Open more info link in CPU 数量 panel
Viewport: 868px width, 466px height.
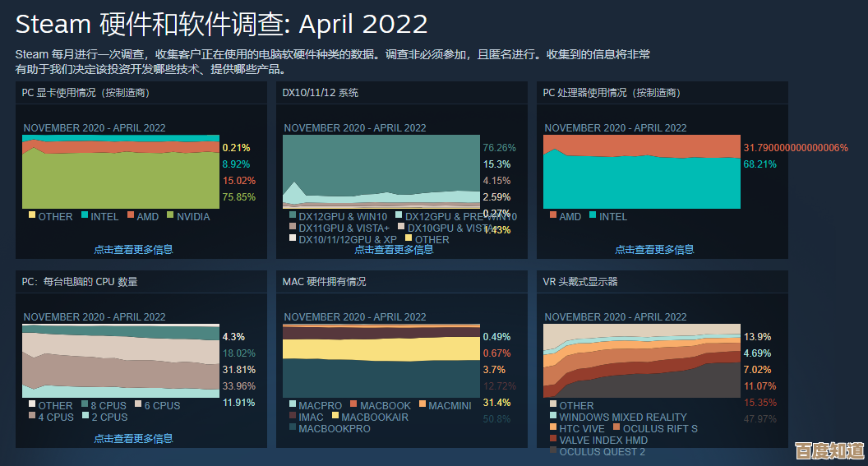click(x=133, y=438)
